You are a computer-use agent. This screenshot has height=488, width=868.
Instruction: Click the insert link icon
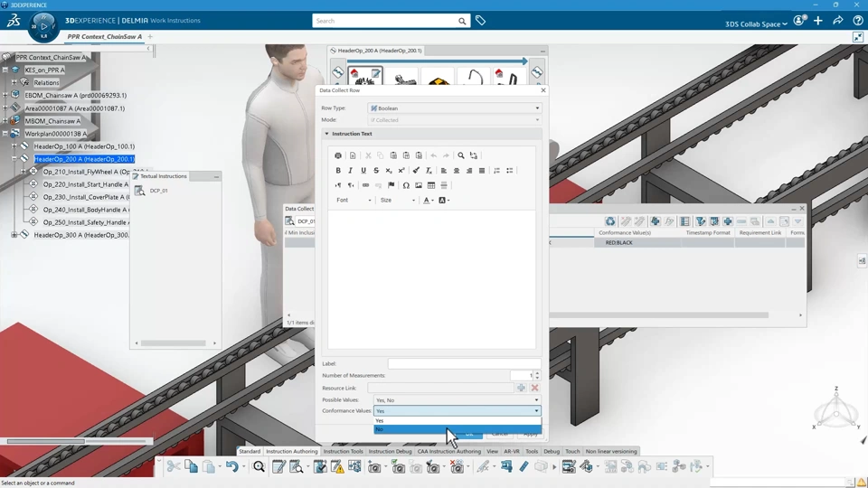tap(365, 185)
